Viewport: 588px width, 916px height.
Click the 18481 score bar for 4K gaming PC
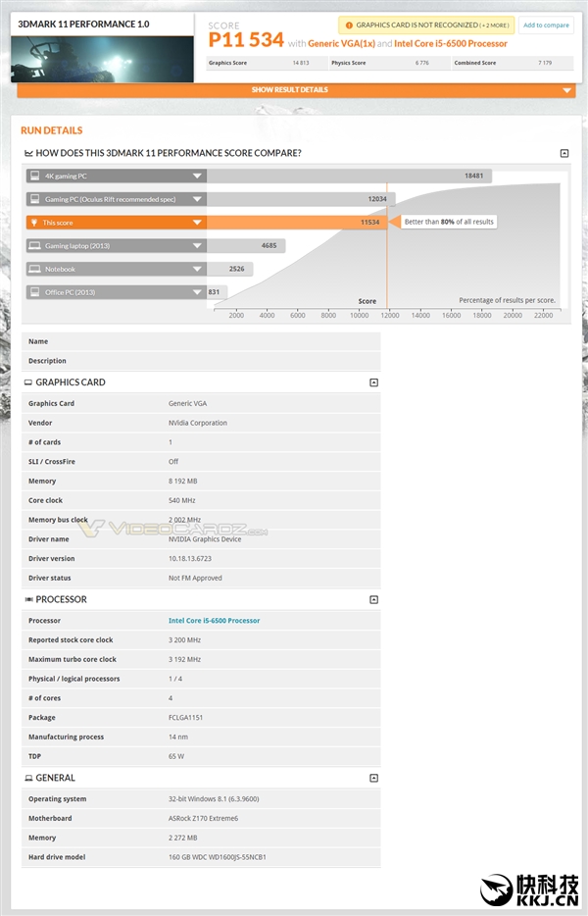[x=349, y=176]
